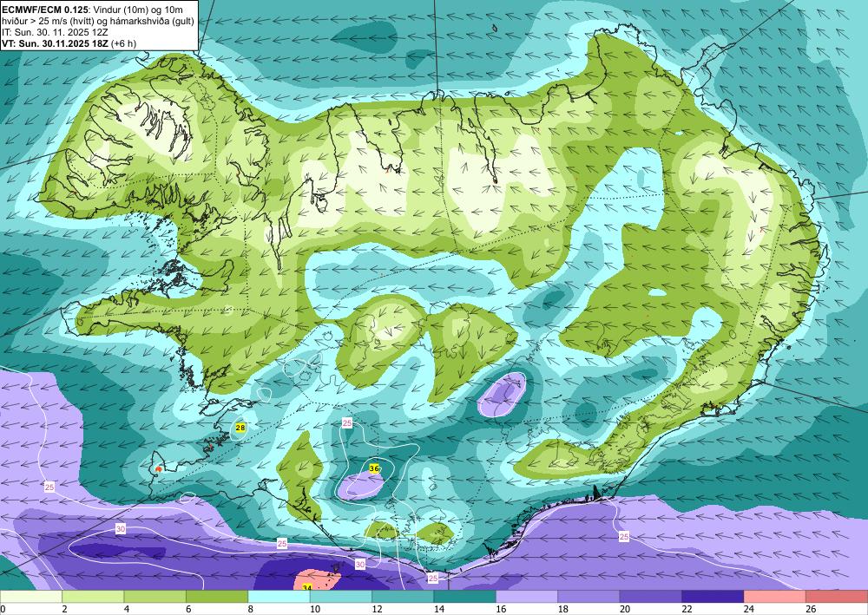Select the salmon red legend swatch above 26
This screenshot has width=868, height=615.
click(x=837, y=597)
